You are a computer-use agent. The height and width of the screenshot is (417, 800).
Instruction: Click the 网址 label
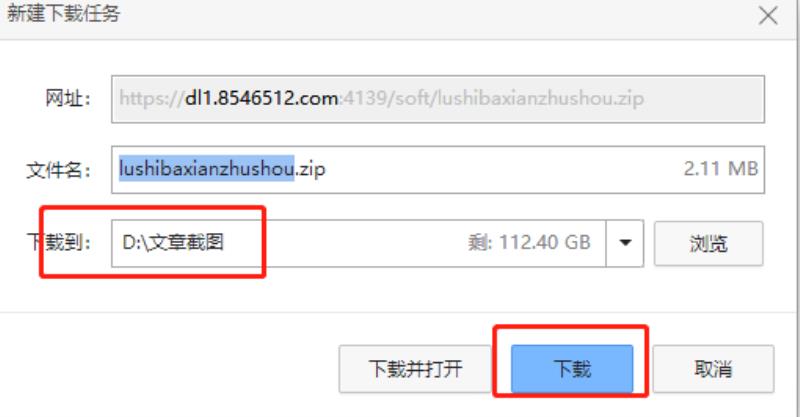tap(68, 98)
